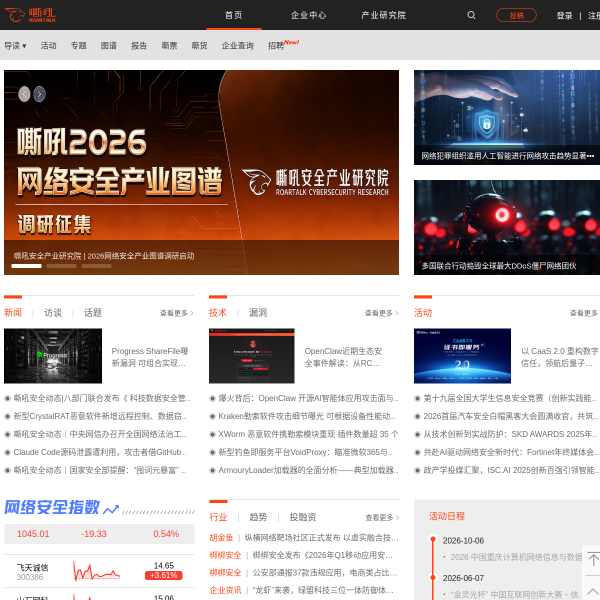Open SKD AWARDS 2025 event link
This screenshot has width=600, height=600.
pos(510,434)
